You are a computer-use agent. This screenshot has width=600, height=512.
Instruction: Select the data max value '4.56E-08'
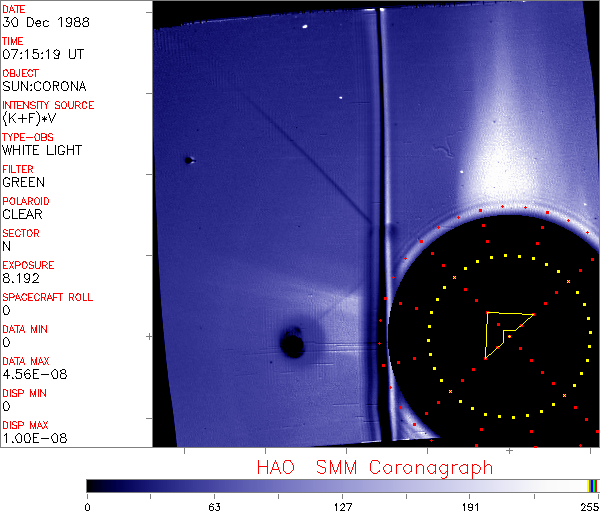point(30,375)
